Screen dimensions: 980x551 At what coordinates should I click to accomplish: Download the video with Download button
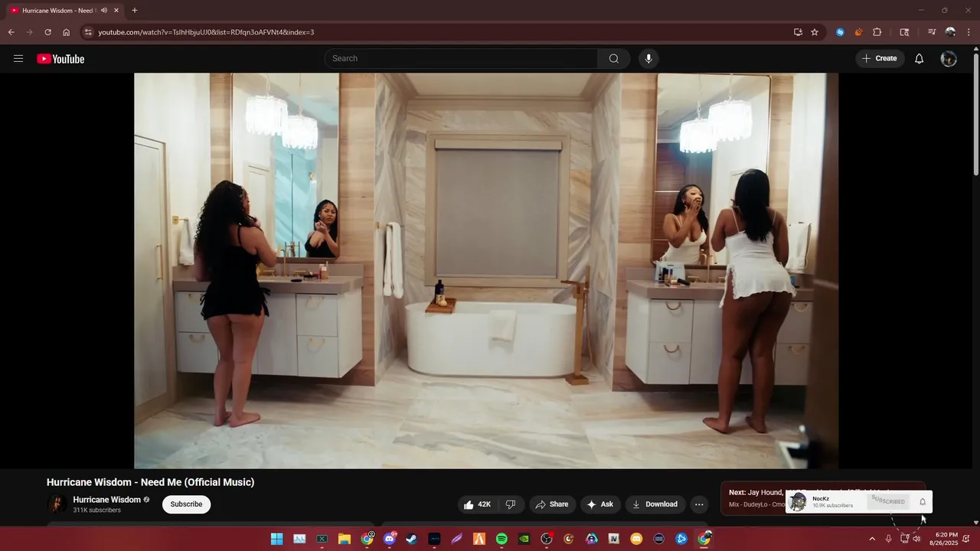655,504
